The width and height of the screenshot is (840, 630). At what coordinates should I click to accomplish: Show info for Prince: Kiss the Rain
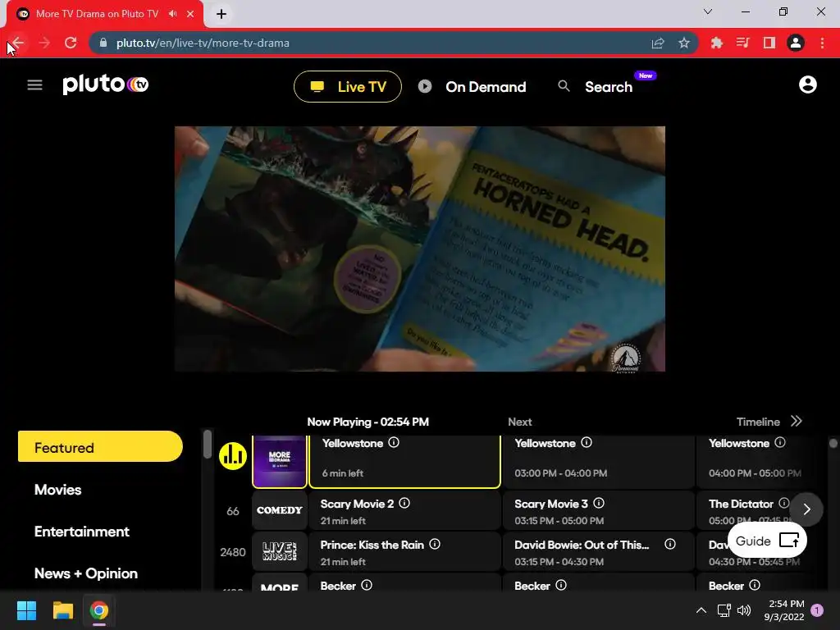pyautogui.click(x=435, y=545)
